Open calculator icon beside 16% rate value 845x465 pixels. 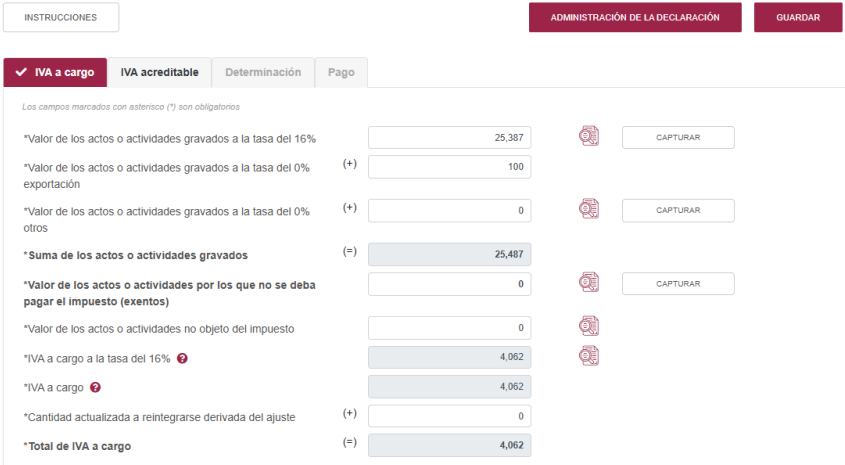point(589,137)
